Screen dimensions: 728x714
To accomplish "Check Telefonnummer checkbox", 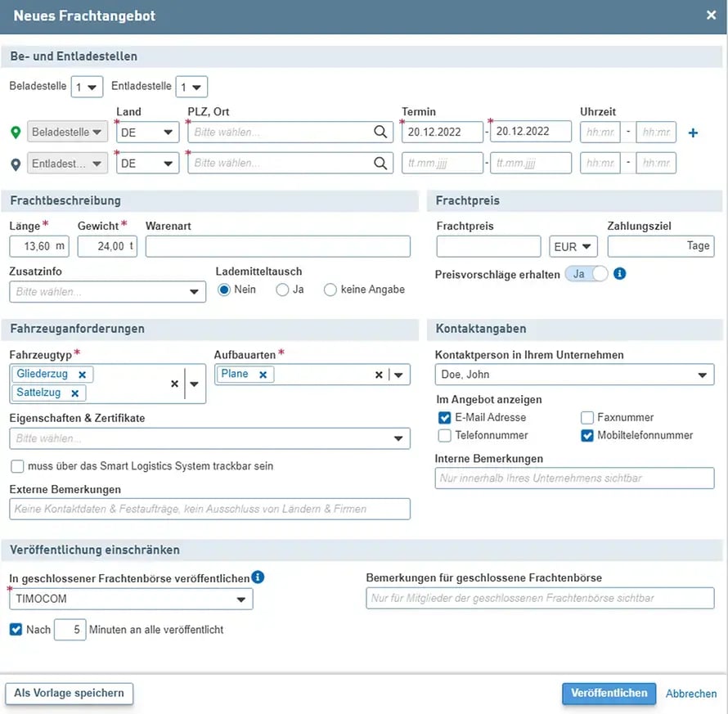I will 444,435.
